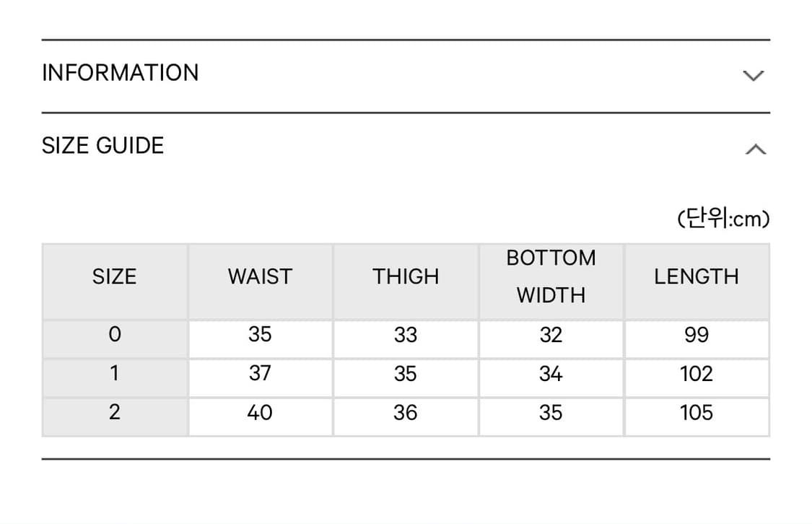Collapse the SIZE GUIDE section chevron
Screen dimensions: 812x524
tap(754, 149)
